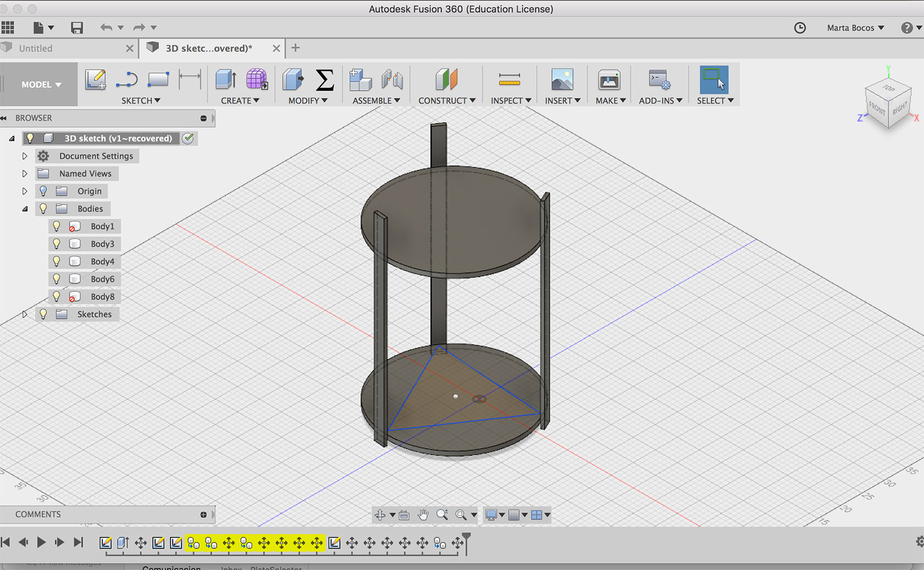Click the Orbit navigation icon
Screen dimensions: 924x570
coord(380,515)
